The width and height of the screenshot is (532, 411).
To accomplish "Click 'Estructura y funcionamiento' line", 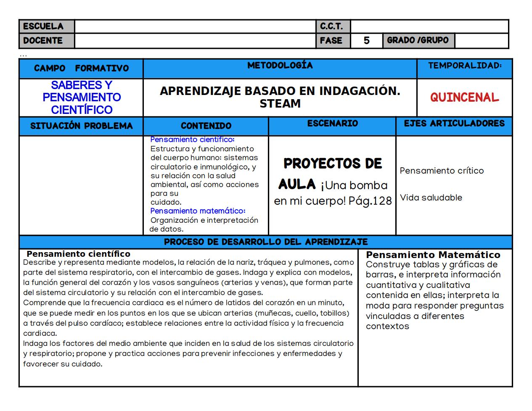I will pos(202,149).
